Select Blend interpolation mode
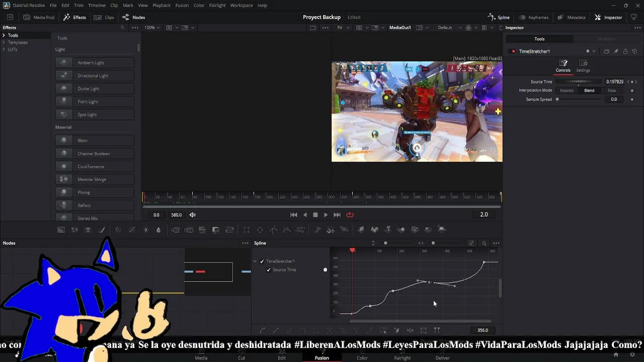This screenshot has height=362, width=644. click(x=589, y=90)
